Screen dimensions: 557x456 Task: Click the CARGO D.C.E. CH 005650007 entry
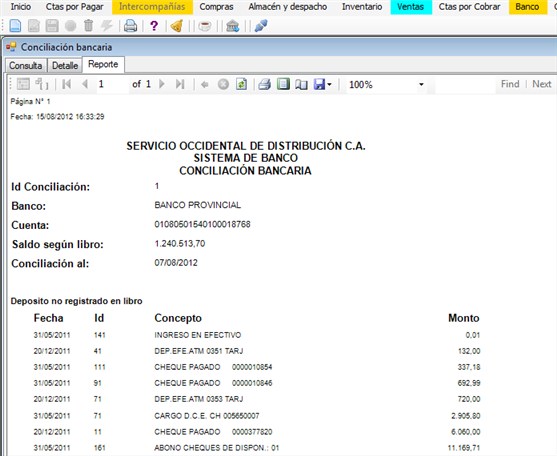207,416
